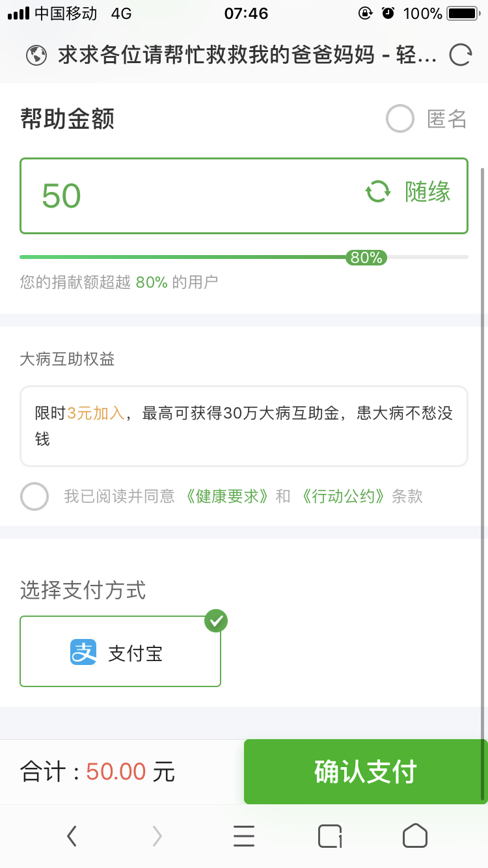Viewport: 488px width, 868px height.
Task: Tap the green random-amount refresh icon
Action: [378, 192]
